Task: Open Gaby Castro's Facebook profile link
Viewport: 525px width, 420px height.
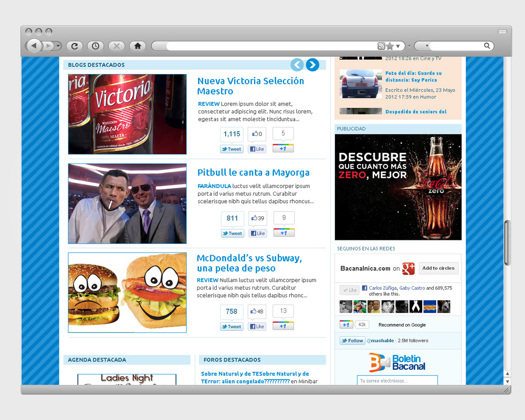Action: (x=412, y=288)
